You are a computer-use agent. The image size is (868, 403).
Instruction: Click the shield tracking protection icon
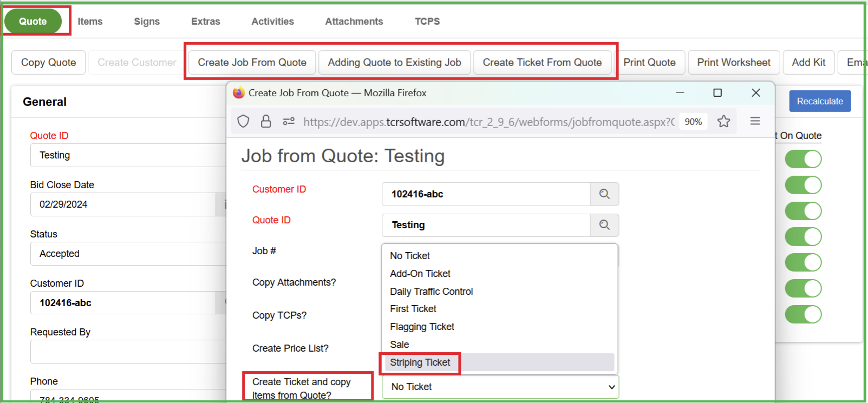click(x=243, y=121)
